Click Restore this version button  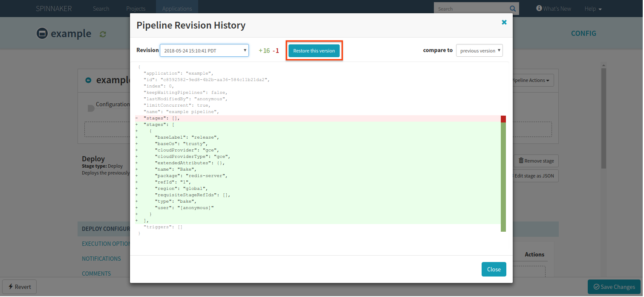tap(314, 51)
